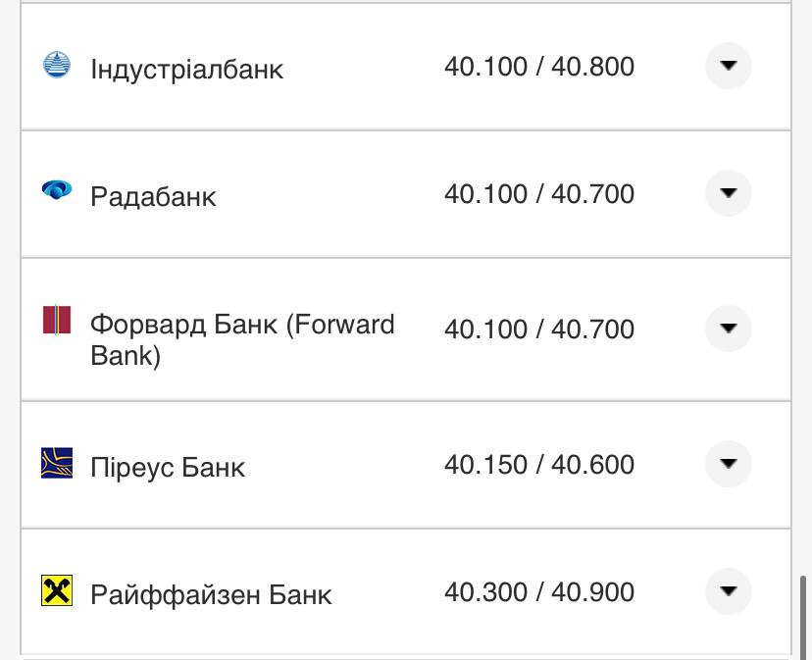Open the Райффайзен Банк page
This screenshot has width=812, height=660.
pos(210,593)
